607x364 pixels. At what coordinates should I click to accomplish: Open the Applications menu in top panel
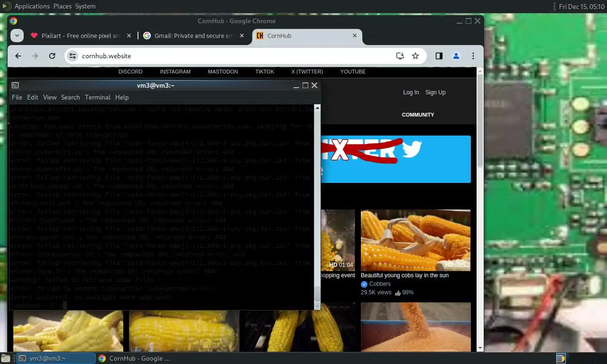click(32, 6)
